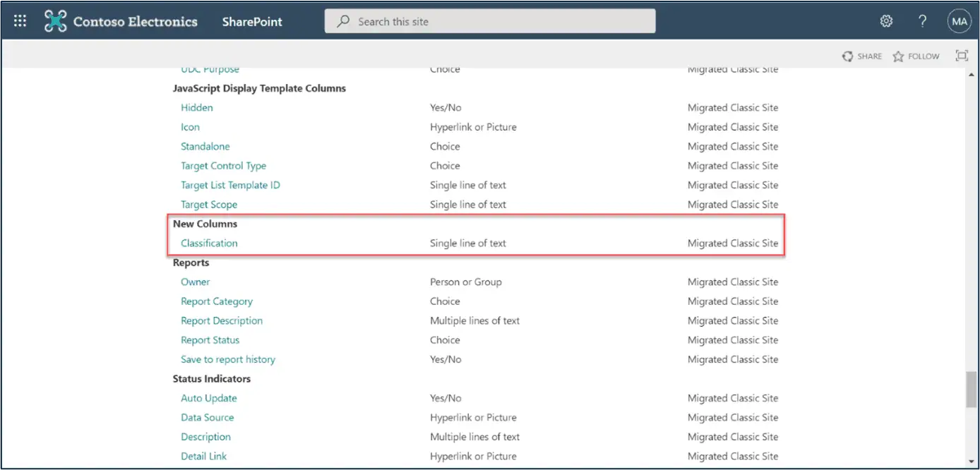Open the settings gear icon

pos(886,21)
